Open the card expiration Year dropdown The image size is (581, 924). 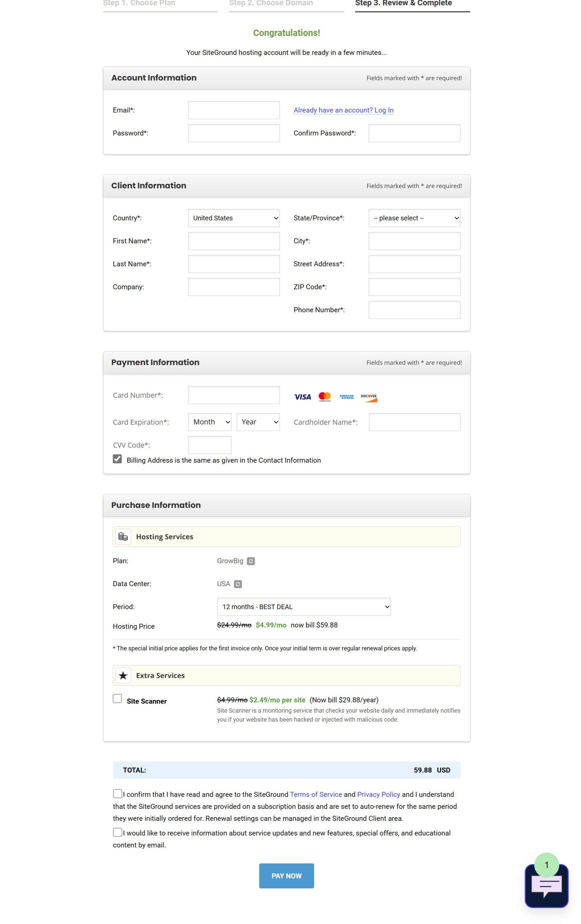(258, 422)
